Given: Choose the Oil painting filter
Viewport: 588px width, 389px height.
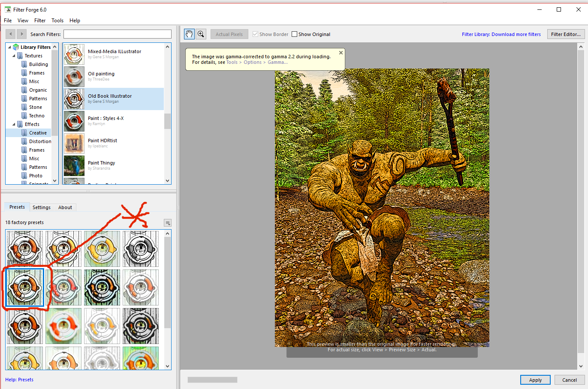Looking at the screenshot, I should click(x=114, y=77).
